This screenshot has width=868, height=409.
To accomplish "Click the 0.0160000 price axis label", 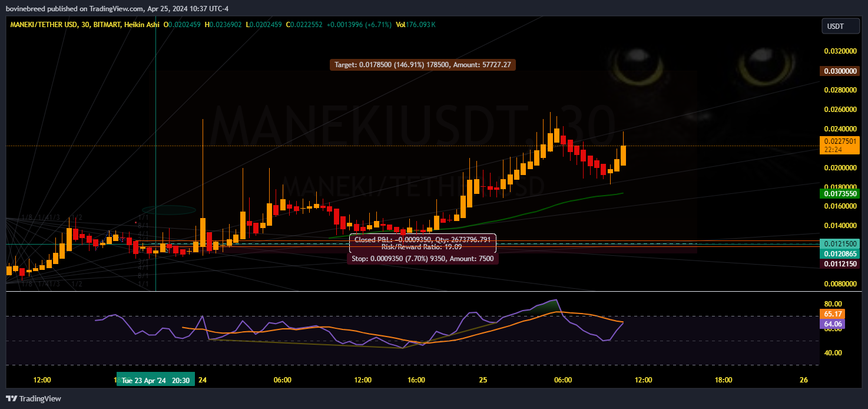I will [x=840, y=206].
